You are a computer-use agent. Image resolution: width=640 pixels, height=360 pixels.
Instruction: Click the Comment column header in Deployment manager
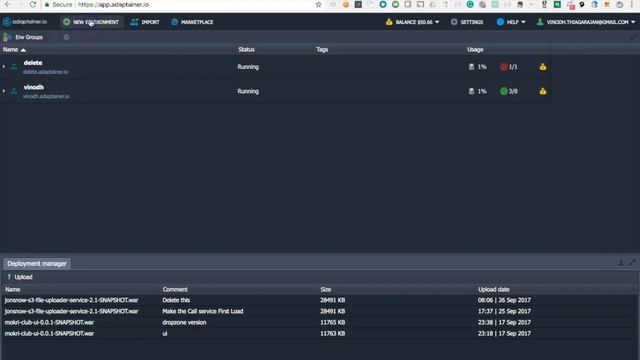coord(175,289)
